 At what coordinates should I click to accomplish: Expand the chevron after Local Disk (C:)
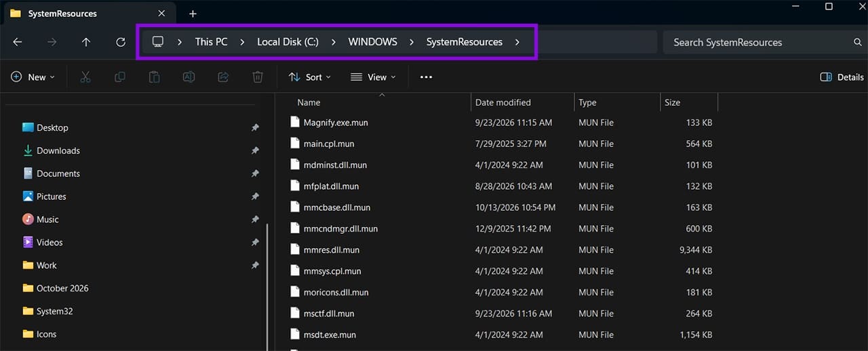click(x=334, y=42)
